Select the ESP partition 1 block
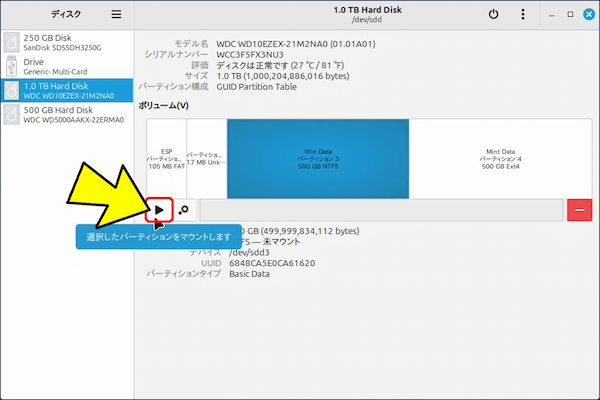This screenshot has width=600, height=400. [x=166, y=158]
